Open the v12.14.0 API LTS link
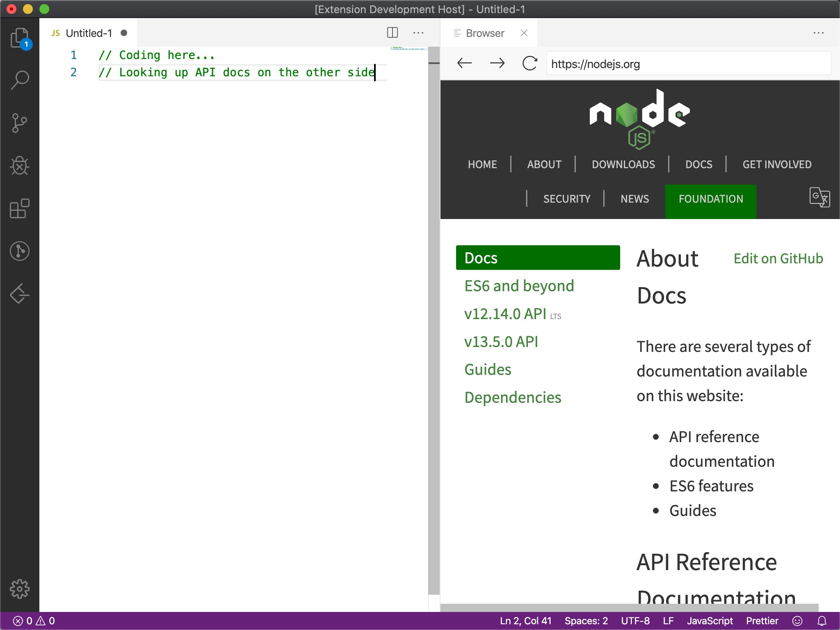Image resolution: width=840 pixels, height=630 pixels. [x=505, y=314]
